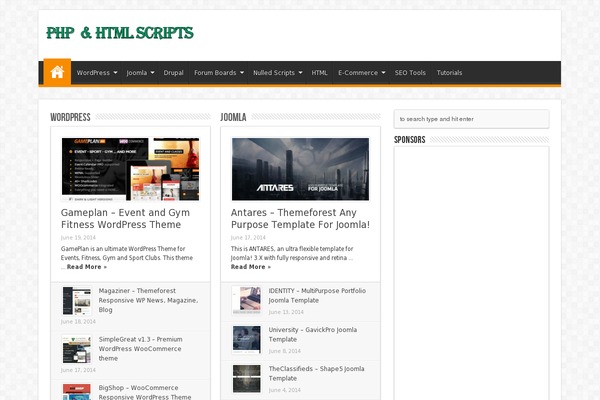Open Magaziner Responsive WP News link
Image resolution: width=600 pixels, height=400 pixels.
pyautogui.click(x=148, y=300)
